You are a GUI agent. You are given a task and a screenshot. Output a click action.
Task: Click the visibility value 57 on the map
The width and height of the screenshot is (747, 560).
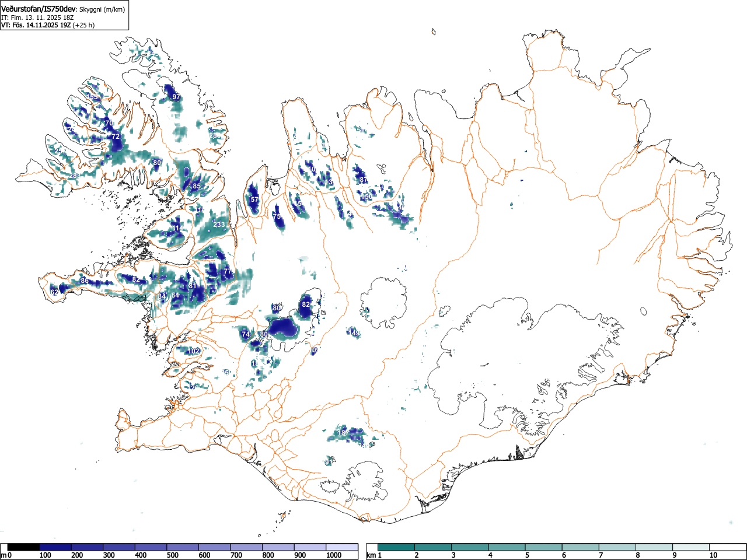pyautogui.click(x=254, y=199)
